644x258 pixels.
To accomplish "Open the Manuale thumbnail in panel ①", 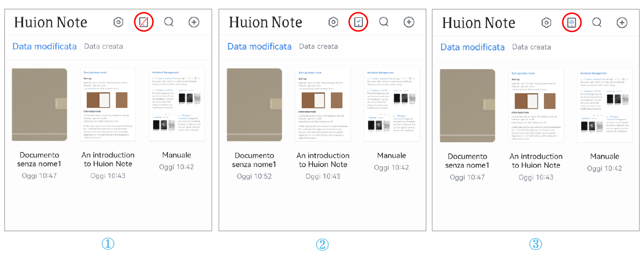I will 176,105.
